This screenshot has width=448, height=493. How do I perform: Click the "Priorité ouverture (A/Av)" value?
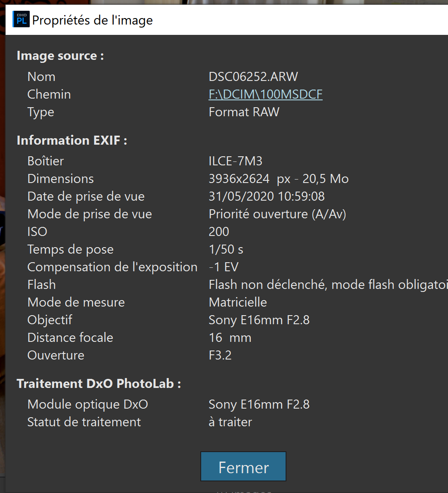[x=277, y=214]
